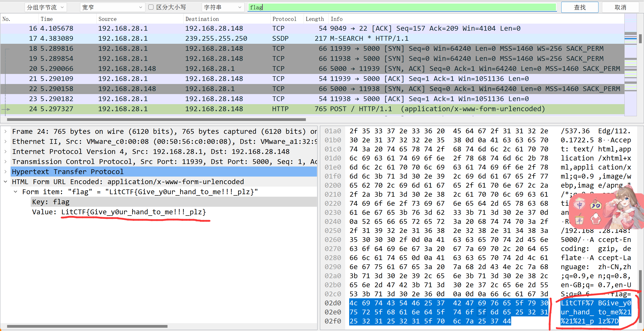This screenshot has height=331, width=644.
Task: Open the 分组字节流 search scope dropdown
Action: (x=46, y=7)
